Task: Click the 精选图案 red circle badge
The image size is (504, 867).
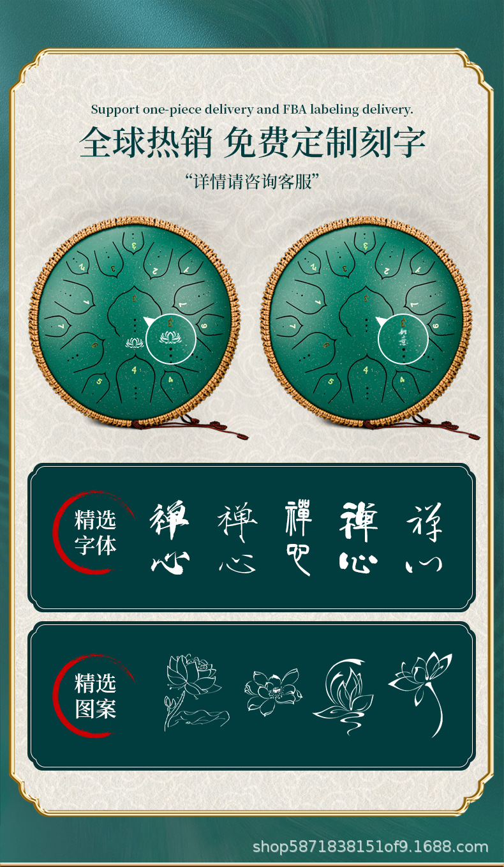Action: tap(94, 696)
